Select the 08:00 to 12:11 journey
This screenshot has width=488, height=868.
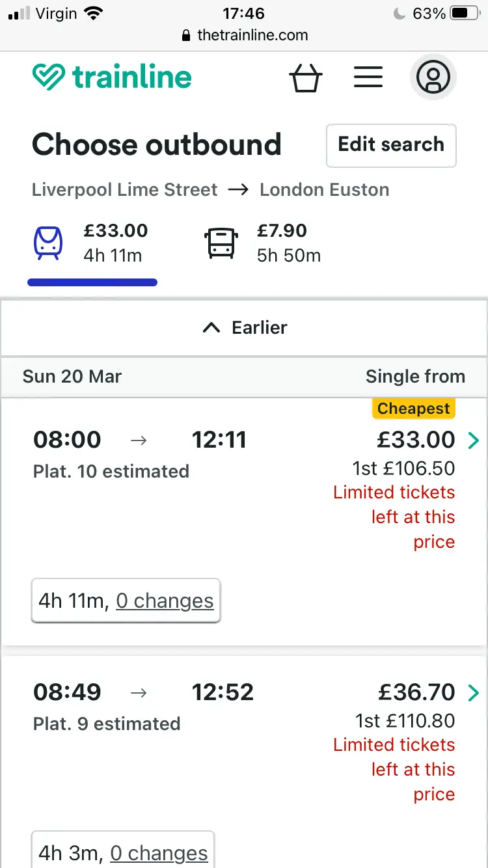click(x=244, y=521)
